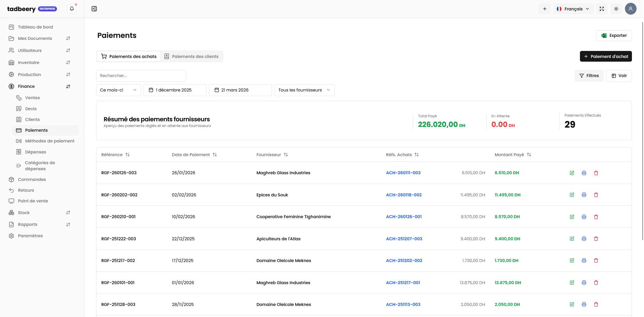The width and height of the screenshot is (644, 317).
Task: Sort by Fournisseur column
Action: tap(272, 155)
